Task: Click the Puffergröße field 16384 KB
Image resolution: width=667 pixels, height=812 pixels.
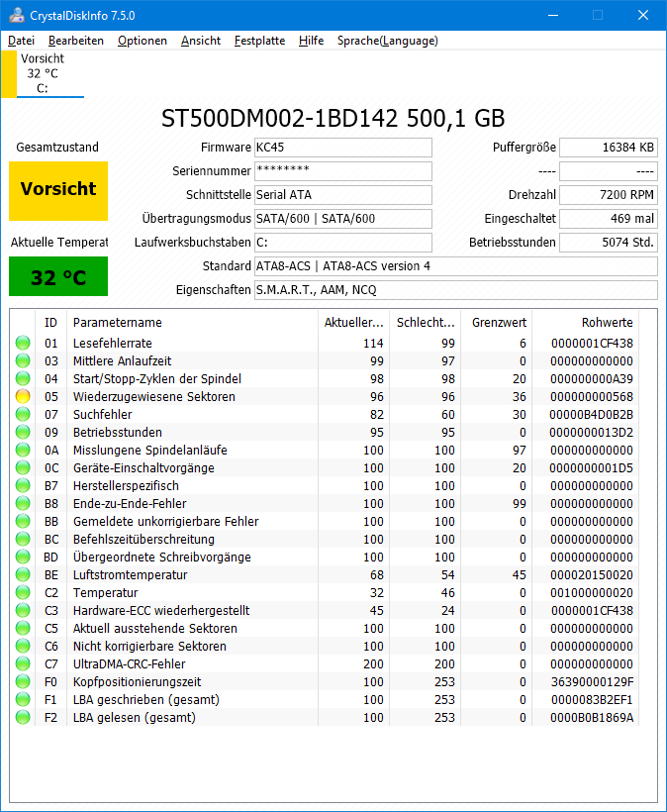Action: point(609,148)
